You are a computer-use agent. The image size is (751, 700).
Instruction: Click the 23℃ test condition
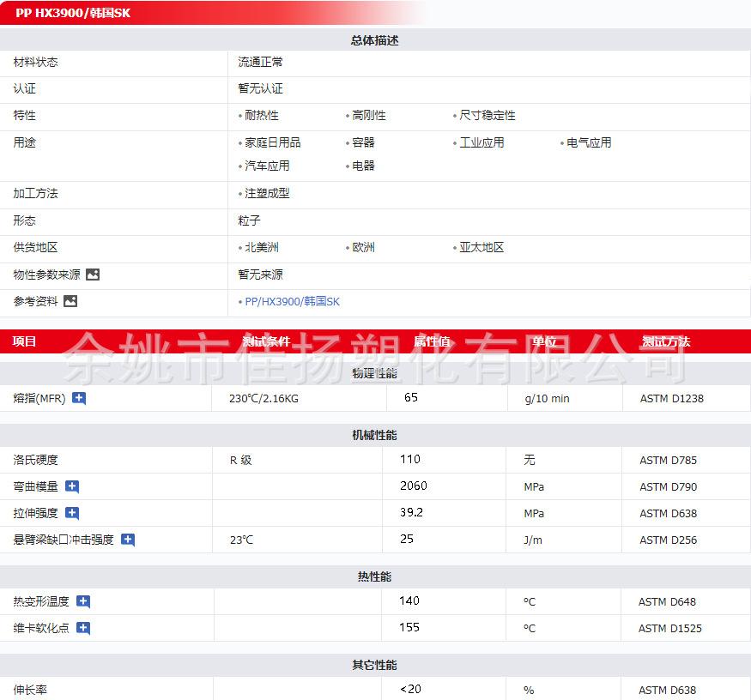[241, 540]
